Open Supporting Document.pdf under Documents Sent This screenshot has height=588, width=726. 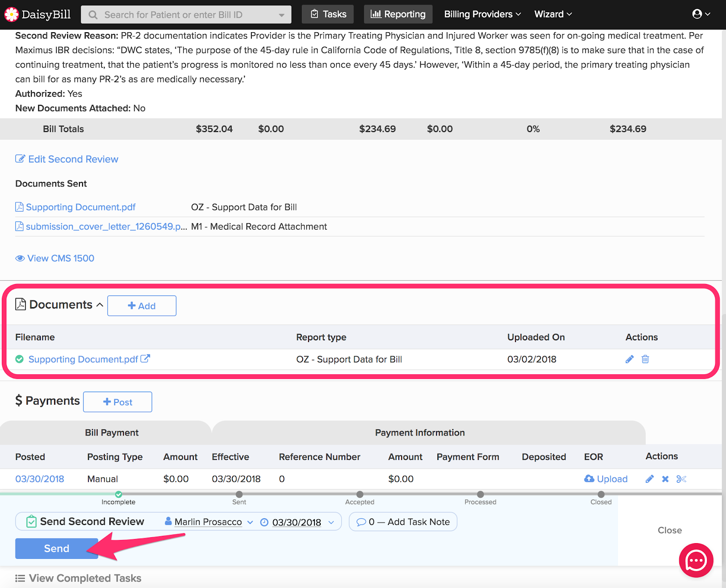81,207
